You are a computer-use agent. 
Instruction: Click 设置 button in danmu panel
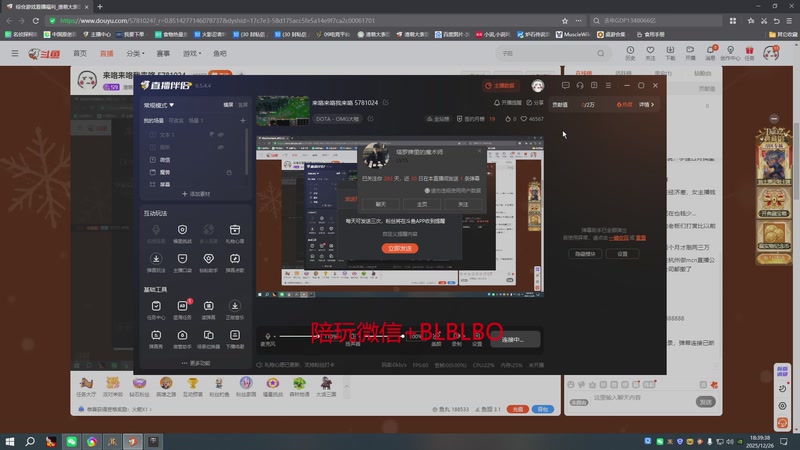coord(622,254)
